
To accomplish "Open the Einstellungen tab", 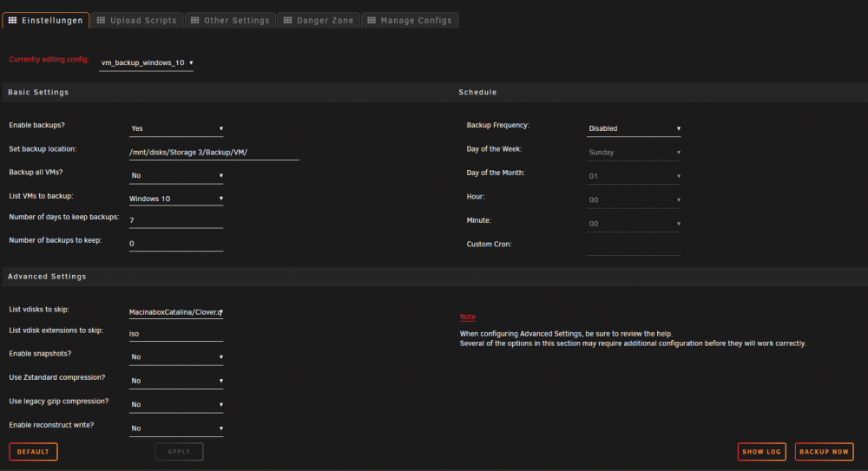I will click(46, 21).
